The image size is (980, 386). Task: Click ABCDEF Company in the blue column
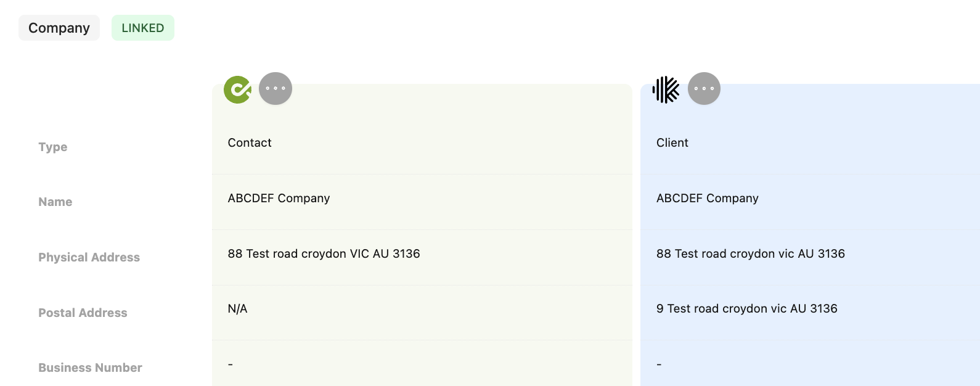708,198
